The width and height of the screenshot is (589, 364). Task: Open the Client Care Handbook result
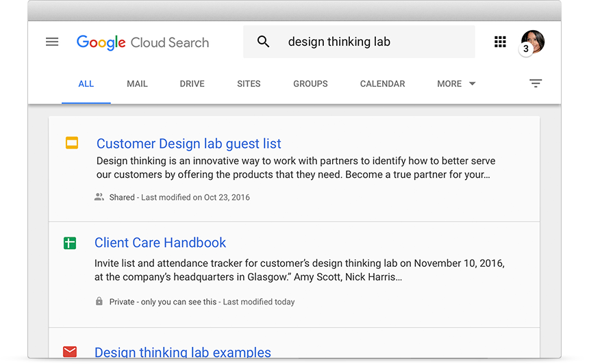[160, 243]
